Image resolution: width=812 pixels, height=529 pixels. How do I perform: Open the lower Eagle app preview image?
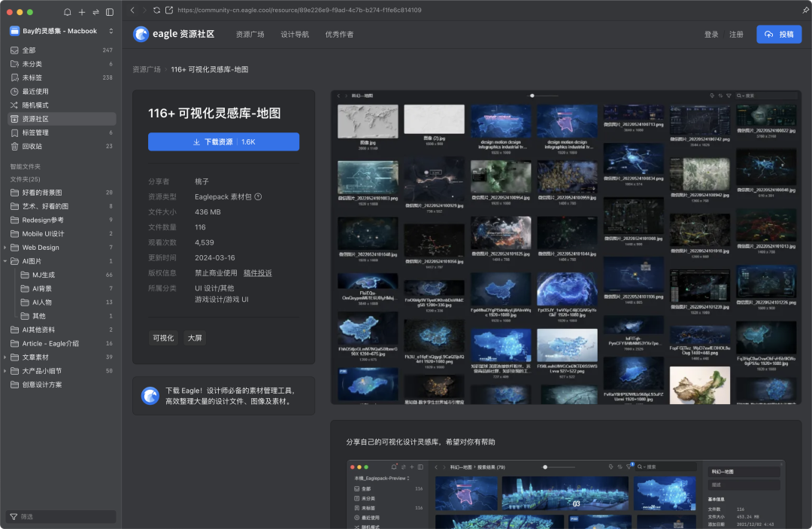[x=566, y=494]
